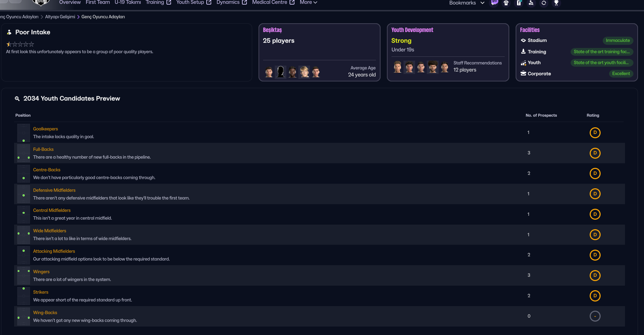Open the Full-Backs prospects link
The height and width of the screenshot is (335, 644).
tap(43, 150)
